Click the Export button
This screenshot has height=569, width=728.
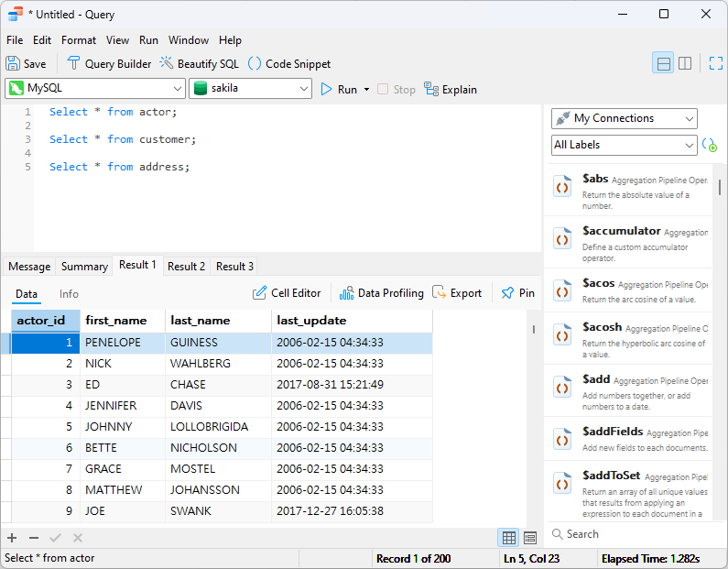point(457,293)
